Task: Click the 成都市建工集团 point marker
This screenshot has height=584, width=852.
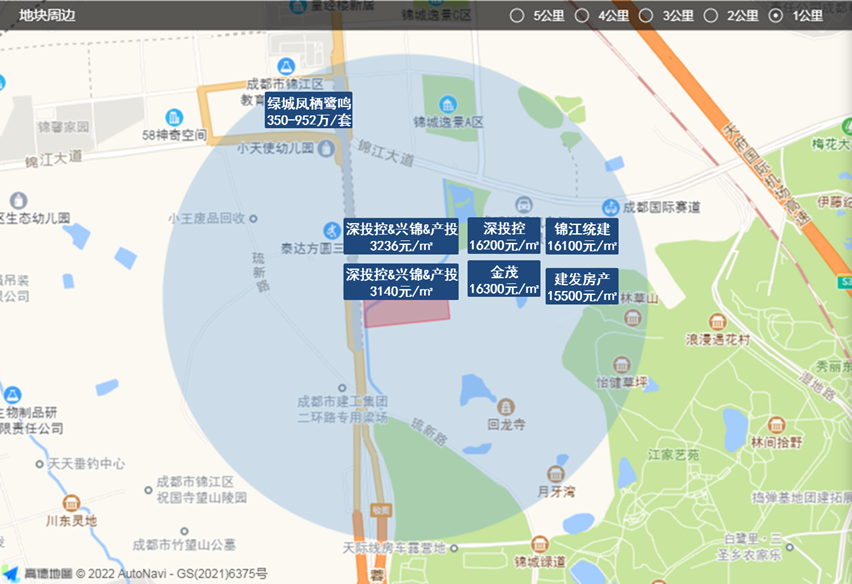Action: (x=342, y=388)
